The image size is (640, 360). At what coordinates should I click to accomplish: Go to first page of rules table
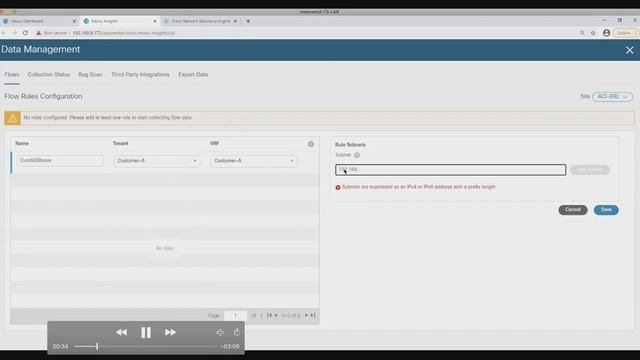pyautogui.click(x=269, y=315)
